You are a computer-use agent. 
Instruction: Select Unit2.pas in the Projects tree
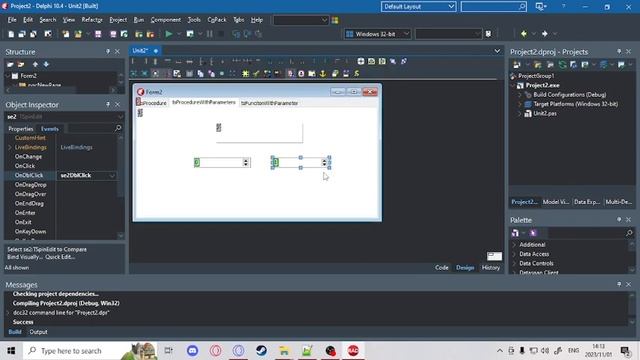545,113
